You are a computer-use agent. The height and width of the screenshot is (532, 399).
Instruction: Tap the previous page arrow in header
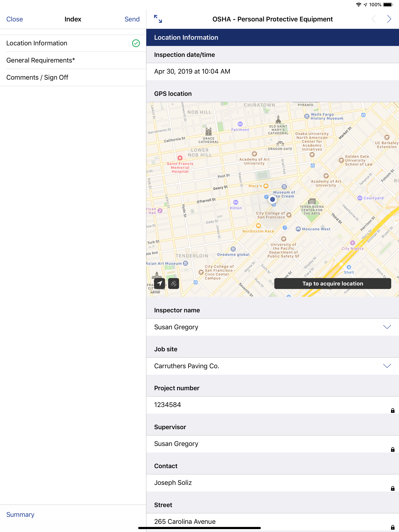coord(374,19)
